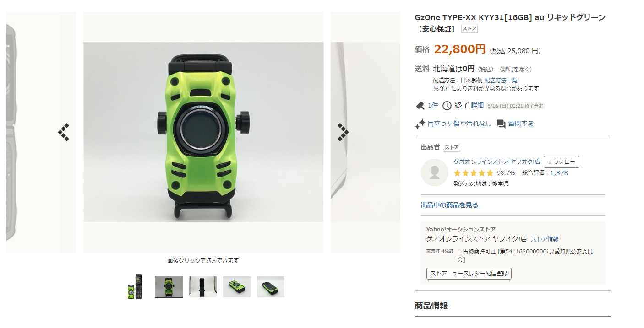
Task: Select the last angled phone thumbnail
Action: 271,287
